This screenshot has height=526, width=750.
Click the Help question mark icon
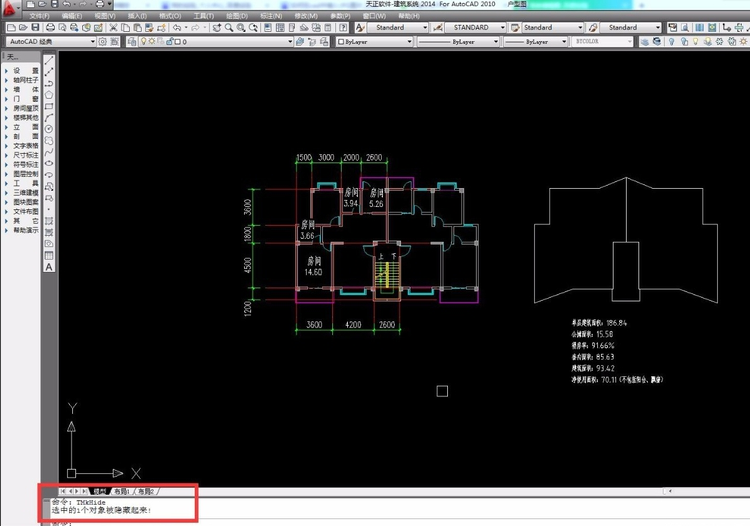pos(343,28)
